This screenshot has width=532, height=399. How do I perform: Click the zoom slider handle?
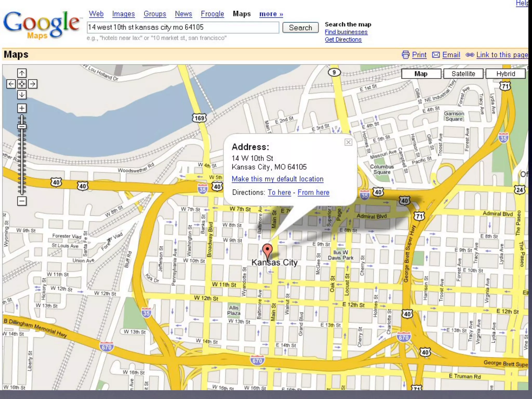point(22,127)
